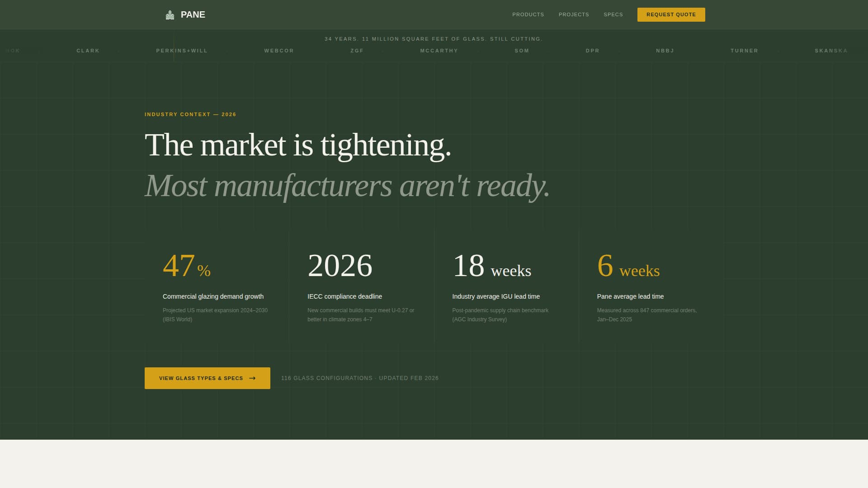868x488 pixels.
Task: Click the CLARK client logo
Action: 88,51
